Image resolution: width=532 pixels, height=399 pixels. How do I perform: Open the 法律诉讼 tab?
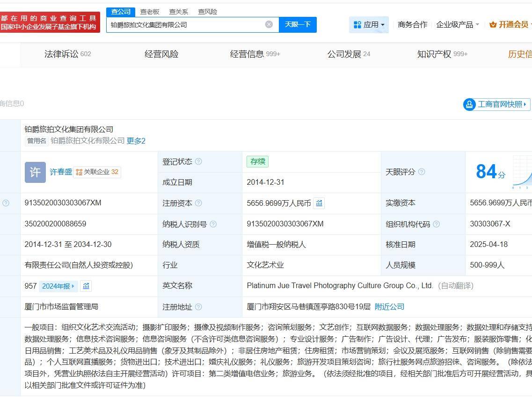pos(67,54)
